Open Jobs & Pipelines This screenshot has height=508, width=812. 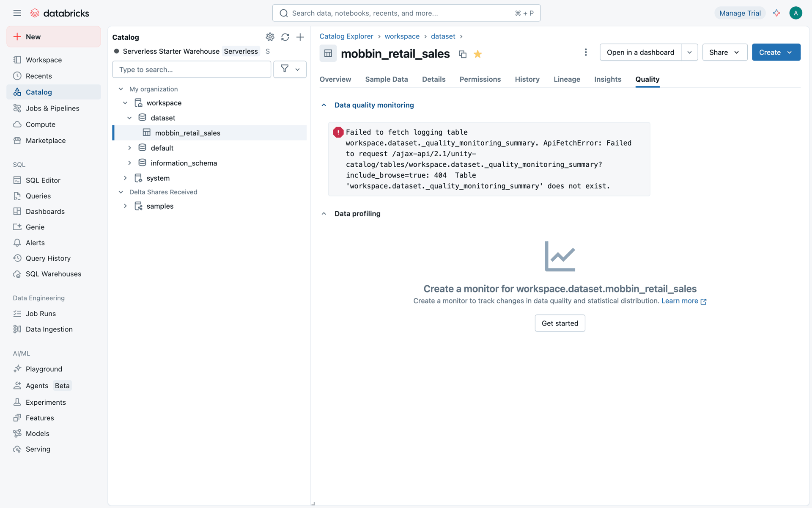click(54, 108)
